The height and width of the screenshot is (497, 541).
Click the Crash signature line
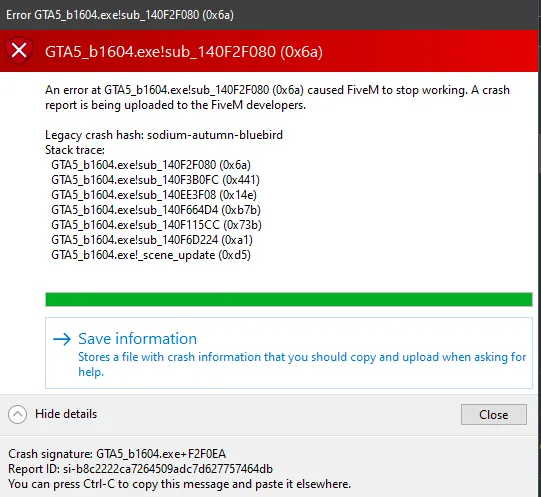pyautogui.click(x=117, y=454)
